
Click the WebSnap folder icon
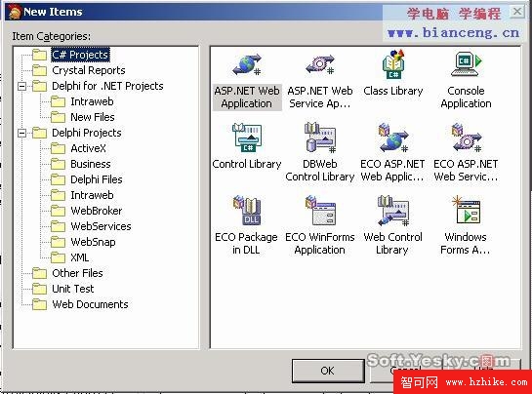click(58, 242)
